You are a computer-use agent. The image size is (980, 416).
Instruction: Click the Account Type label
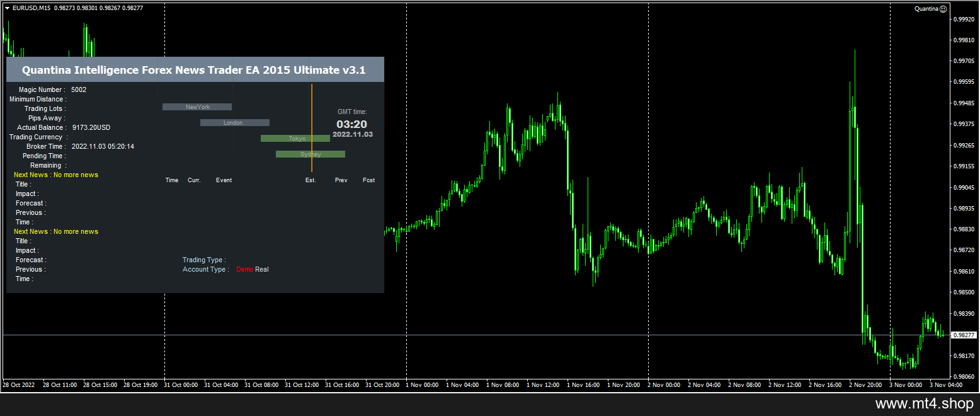206,269
